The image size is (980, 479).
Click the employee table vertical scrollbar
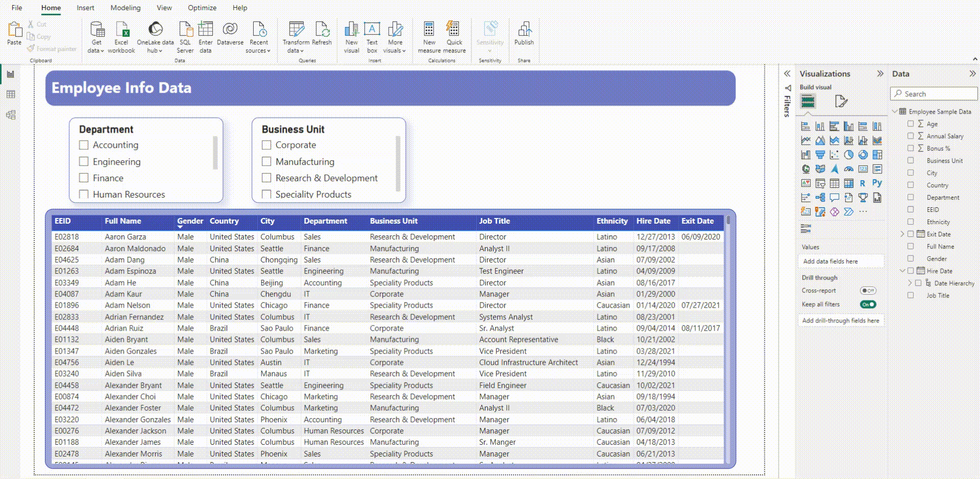(x=728, y=307)
